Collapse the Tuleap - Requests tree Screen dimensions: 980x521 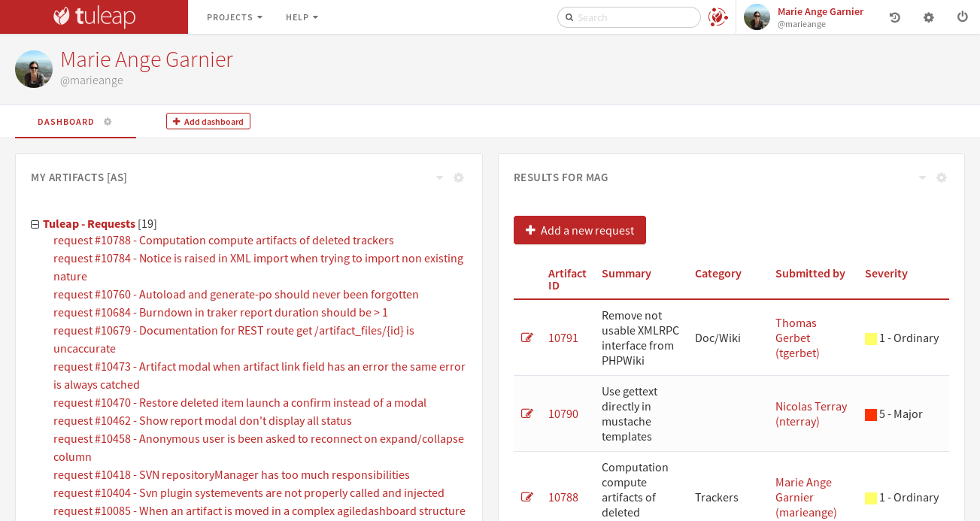point(35,223)
